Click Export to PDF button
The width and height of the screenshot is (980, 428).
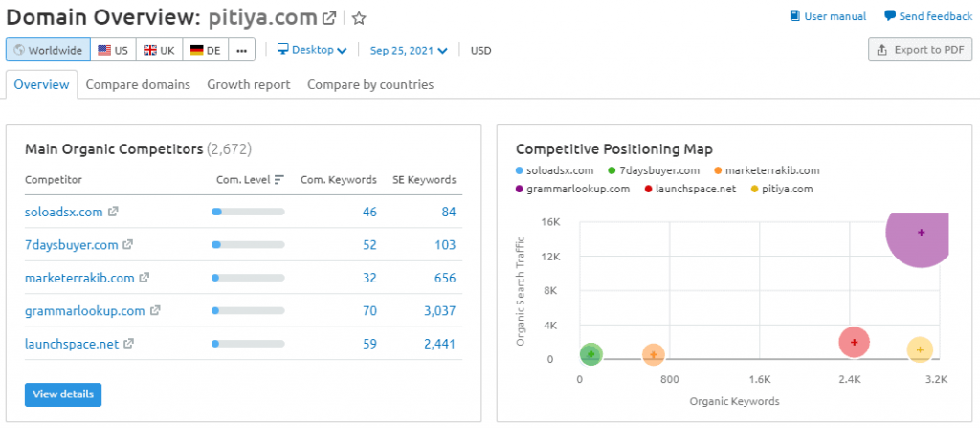pos(920,50)
